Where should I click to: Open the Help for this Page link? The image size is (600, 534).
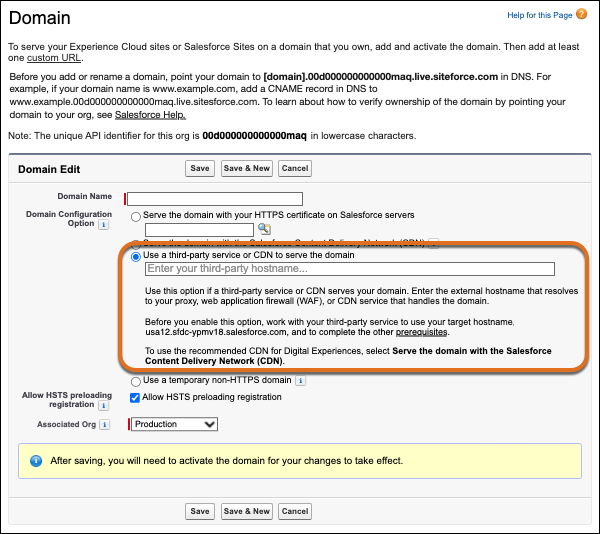pos(540,15)
